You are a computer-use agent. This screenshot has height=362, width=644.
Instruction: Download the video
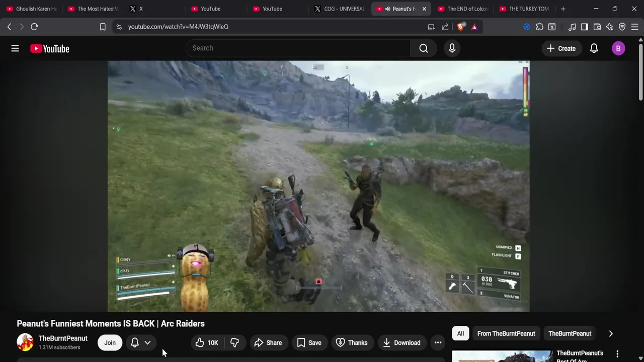[x=401, y=343]
